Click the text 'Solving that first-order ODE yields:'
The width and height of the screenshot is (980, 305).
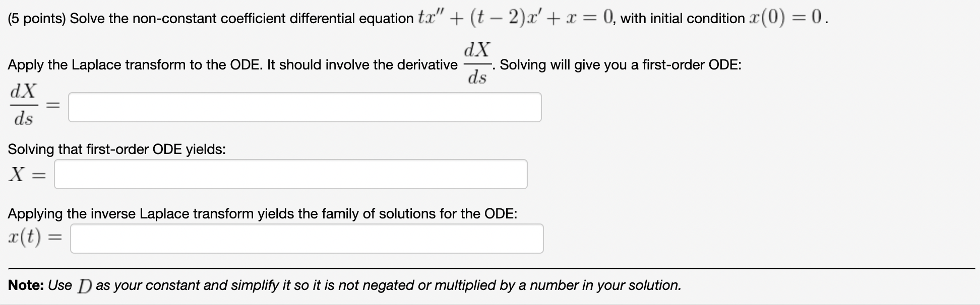(x=116, y=149)
